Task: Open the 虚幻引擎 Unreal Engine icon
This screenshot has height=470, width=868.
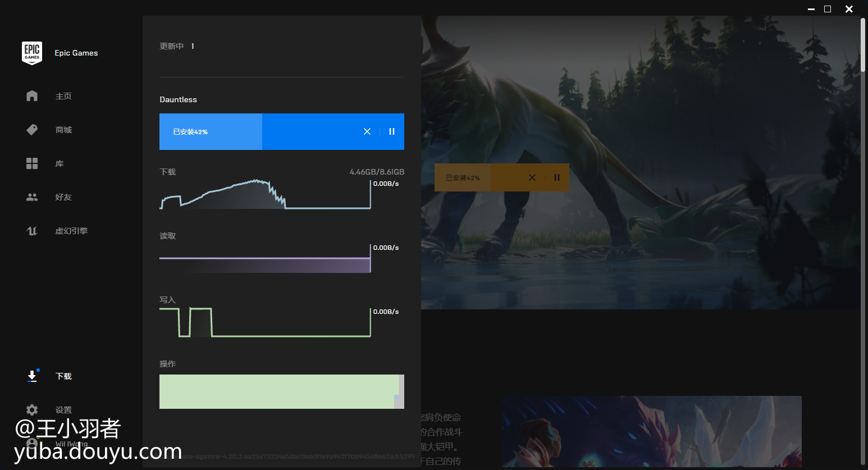Action: click(32, 231)
